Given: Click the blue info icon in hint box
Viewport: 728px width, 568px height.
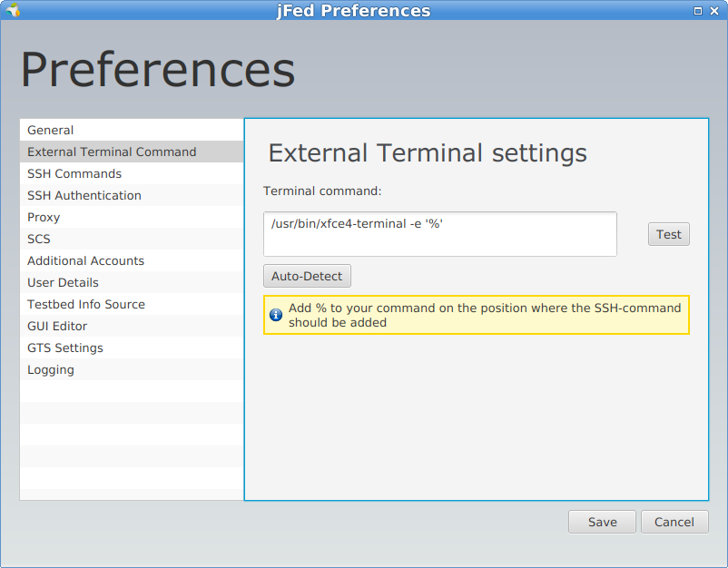Looking at the screenshot, I should coord(276,315).
